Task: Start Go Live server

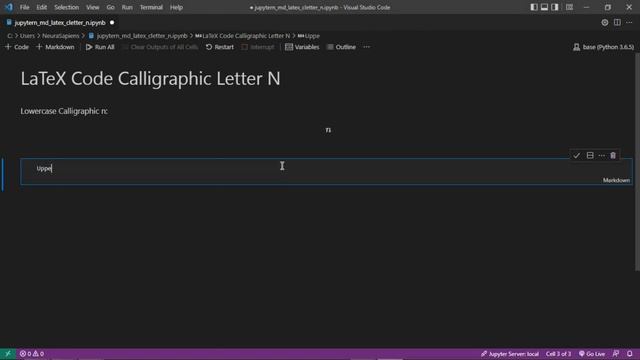Action: point(592,354)
